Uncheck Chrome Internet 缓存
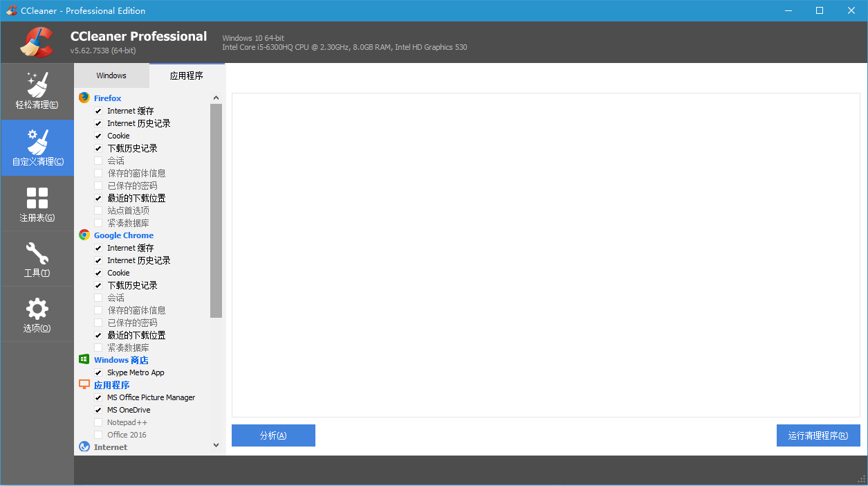 (x=98, y=248)
